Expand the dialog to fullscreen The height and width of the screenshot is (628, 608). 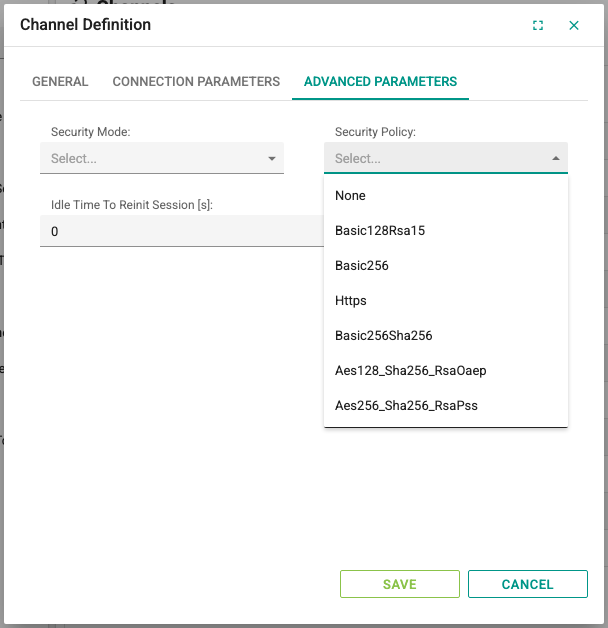[x=538, y=26]
